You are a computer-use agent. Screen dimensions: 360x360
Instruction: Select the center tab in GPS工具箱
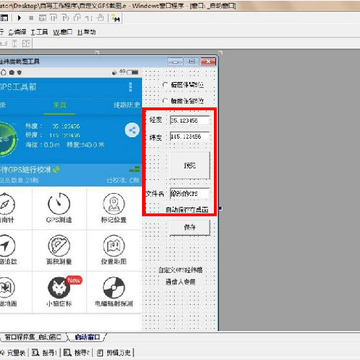60,105
